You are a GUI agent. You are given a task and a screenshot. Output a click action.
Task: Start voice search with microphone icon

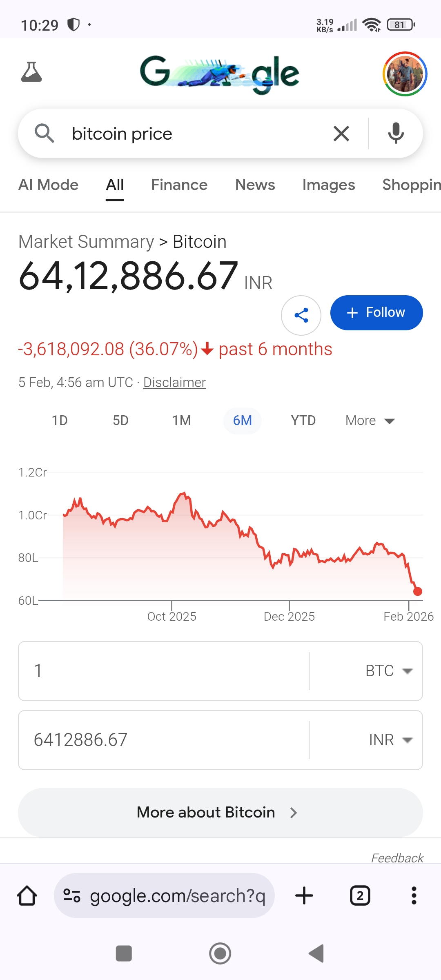[396, 134]
